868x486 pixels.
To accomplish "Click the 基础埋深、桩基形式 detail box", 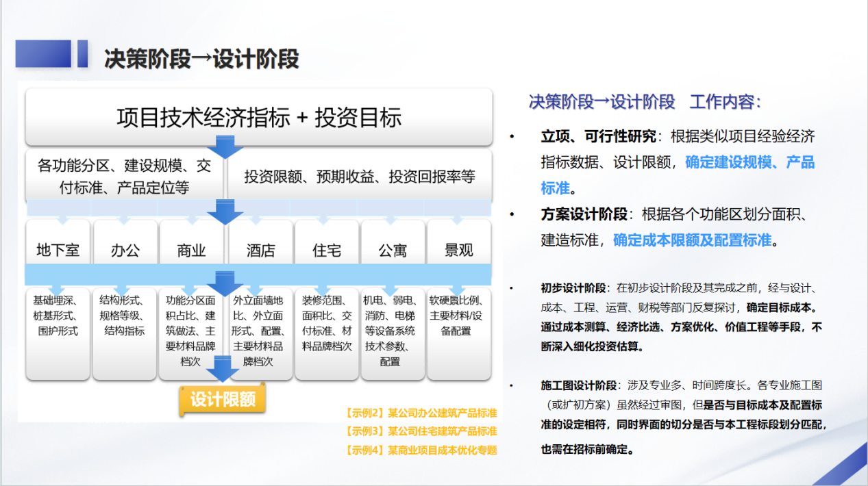I will click(x=58, y=333).
